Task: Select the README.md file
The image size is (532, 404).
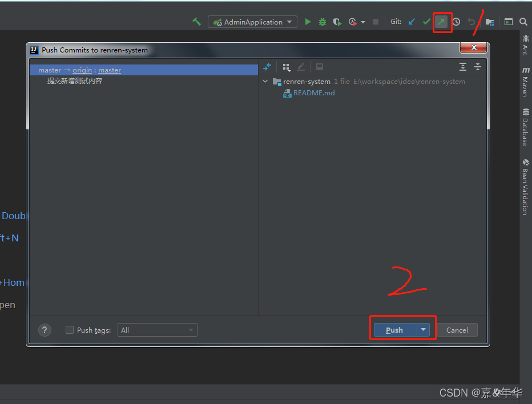Action: (314, 93)
